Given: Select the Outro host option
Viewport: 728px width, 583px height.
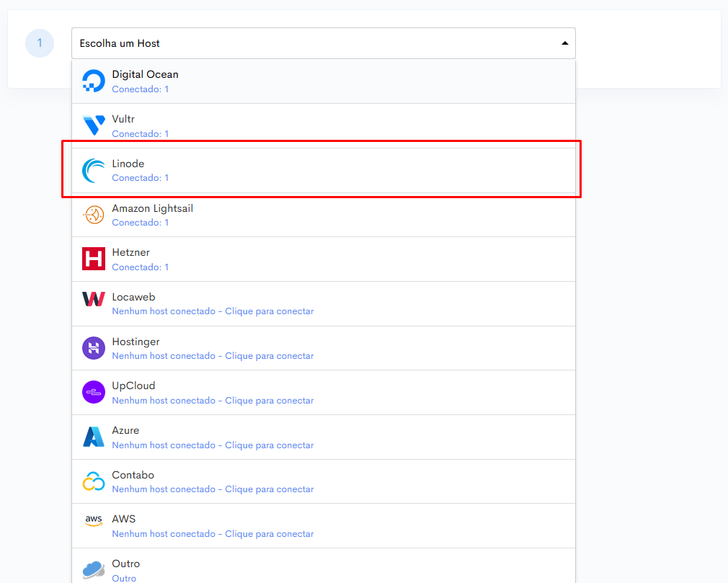Looking at the screenshot, I should pyautogui.click(x=324, y=566).
